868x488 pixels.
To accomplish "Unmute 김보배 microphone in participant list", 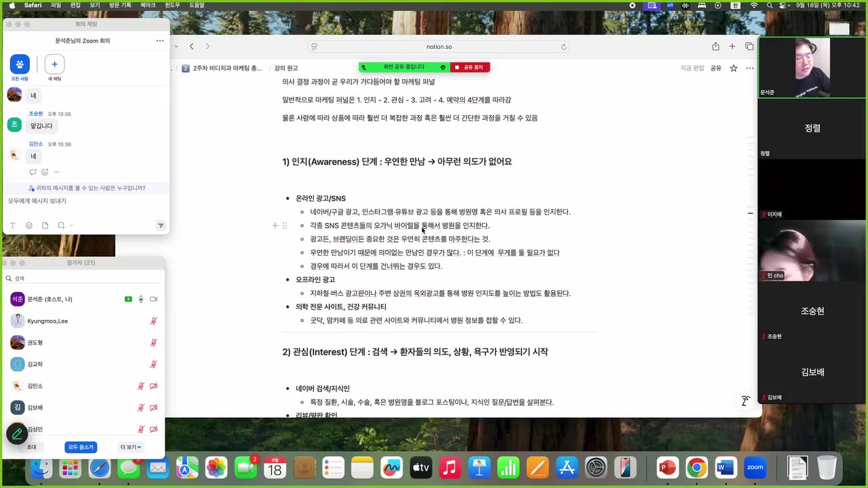I will point(141,407).
